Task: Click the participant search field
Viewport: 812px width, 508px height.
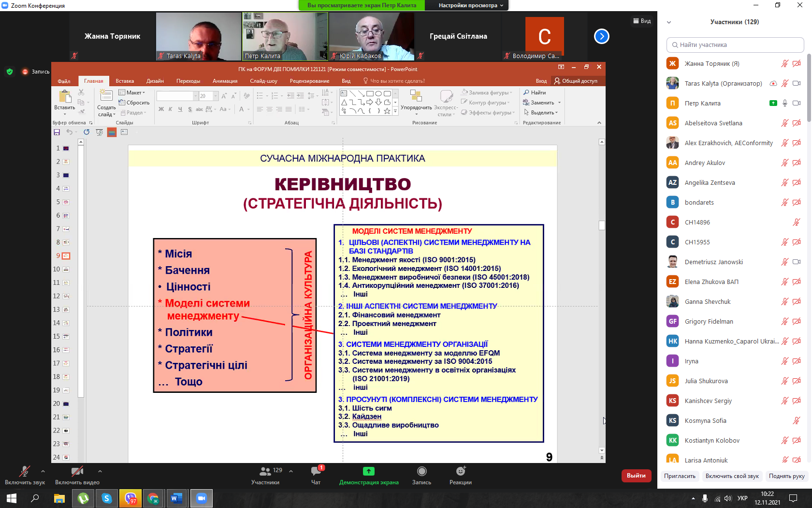Action: point(735,45)
